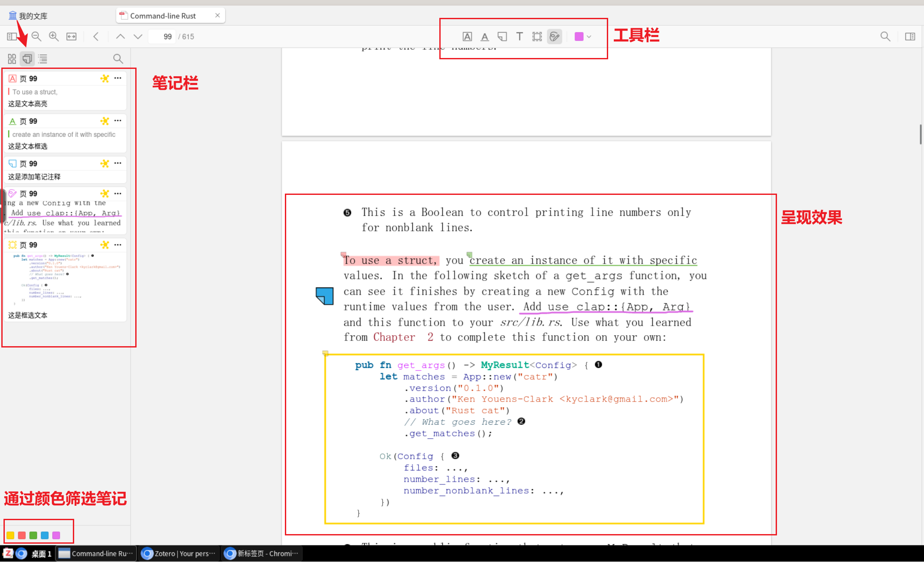Screen dimensions: 924x562
Task: Select the draw ink tool
Action: (x=554, y=37)
